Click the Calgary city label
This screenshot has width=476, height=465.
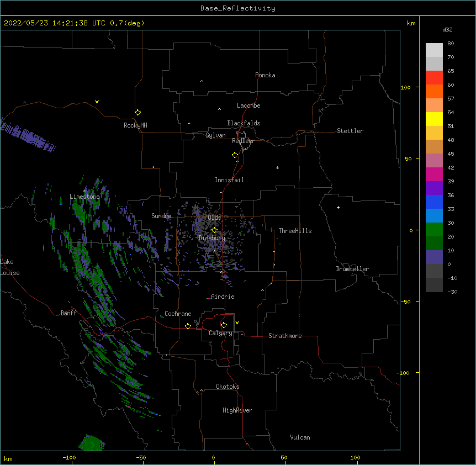221,333
